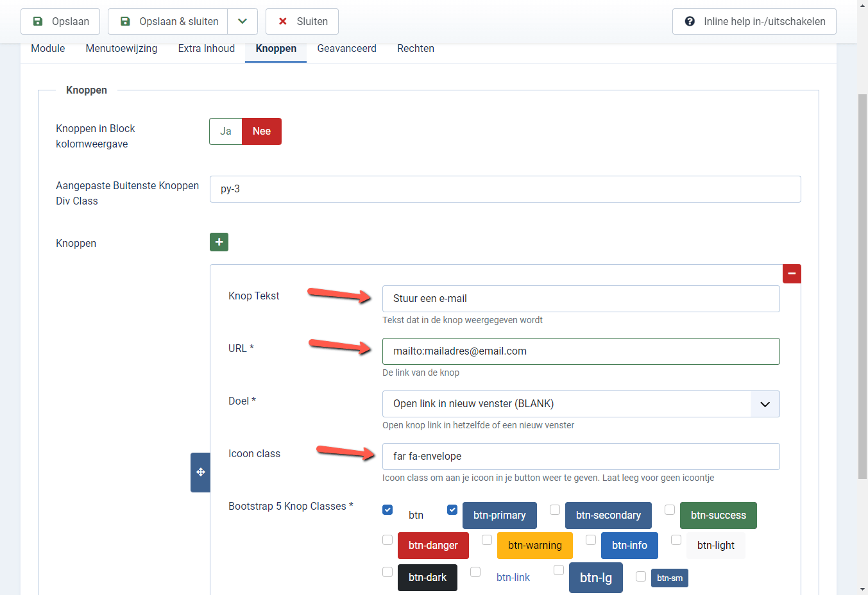The width and height of the screenshot is (868, 595).
Task: Click the green plus to add a new knop
Action: point(219,242)
